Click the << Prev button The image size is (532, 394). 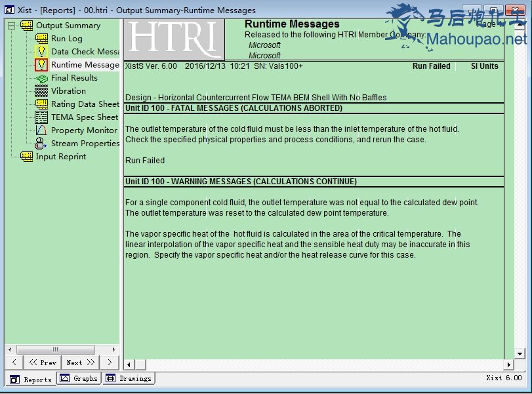tap(43, 363)
